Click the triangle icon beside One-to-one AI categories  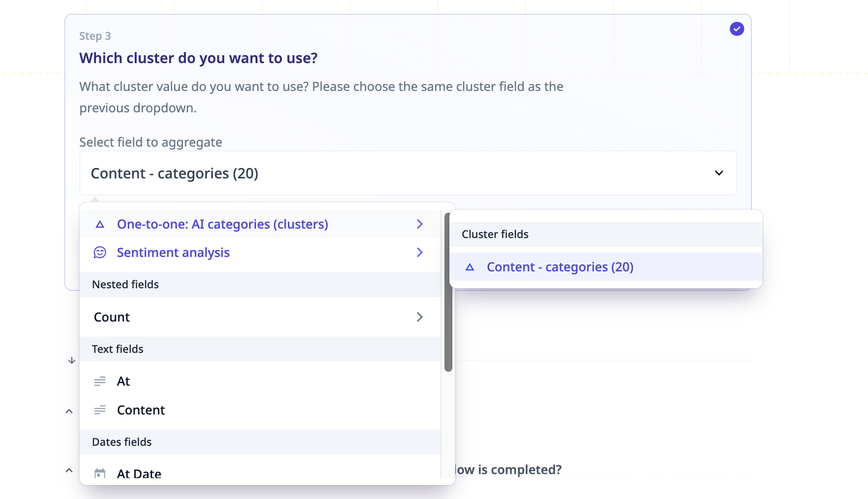[x=100, y=225]
